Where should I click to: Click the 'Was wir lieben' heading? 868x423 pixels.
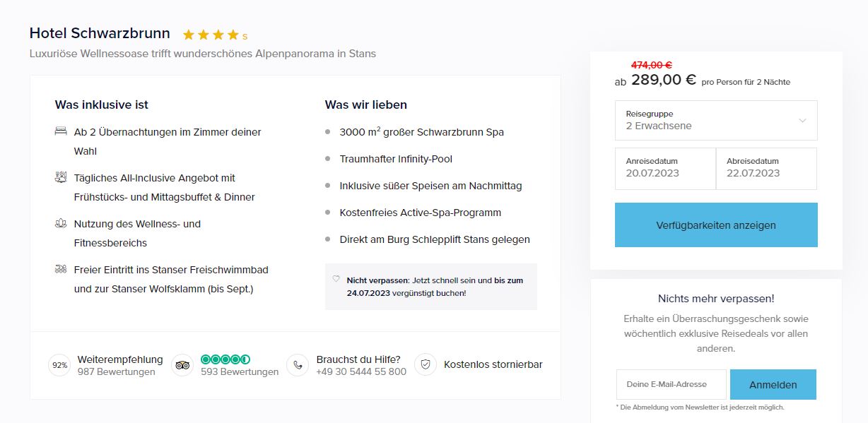[x=366, y=105]
